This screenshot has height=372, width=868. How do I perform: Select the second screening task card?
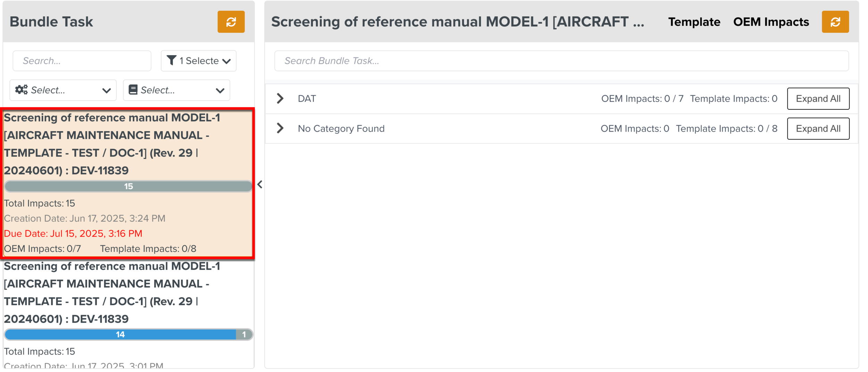pyautogui.click(x=111, y=292)
